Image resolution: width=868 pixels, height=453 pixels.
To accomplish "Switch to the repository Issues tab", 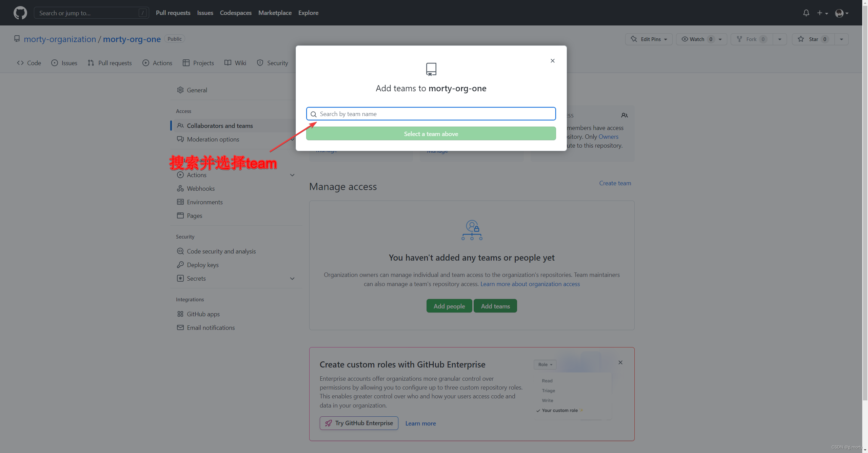I will pyautogui.click(x=64, y=63).
